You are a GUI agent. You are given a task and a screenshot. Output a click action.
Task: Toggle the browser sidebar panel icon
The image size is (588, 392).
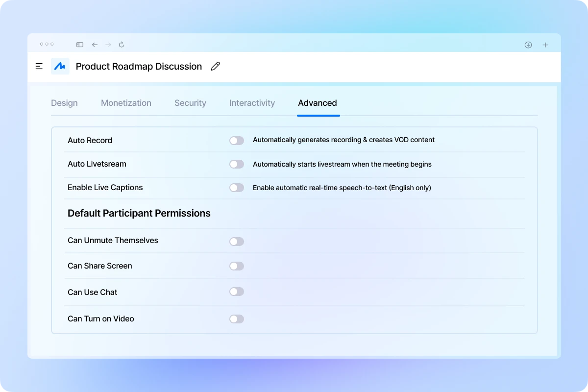(80, 45)
